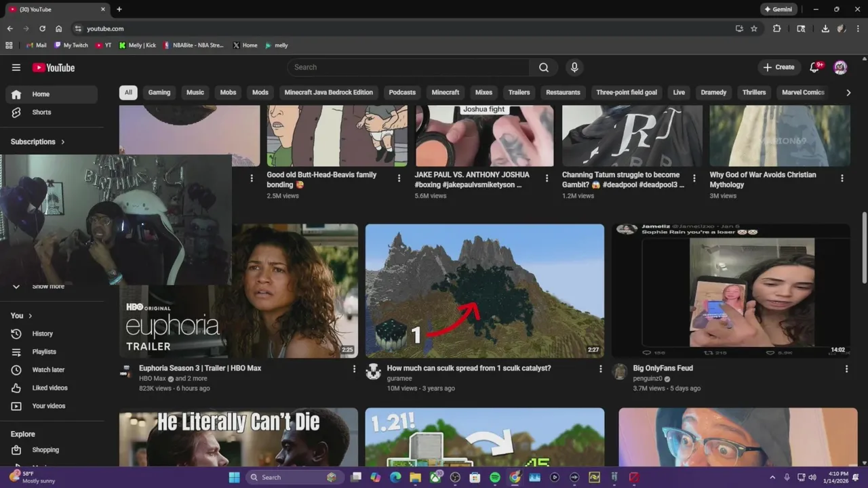Image resolution: width=868 pixels, height=488 pixels.
Task: Open Spotify from taskbar
Action: coord(495,477)
